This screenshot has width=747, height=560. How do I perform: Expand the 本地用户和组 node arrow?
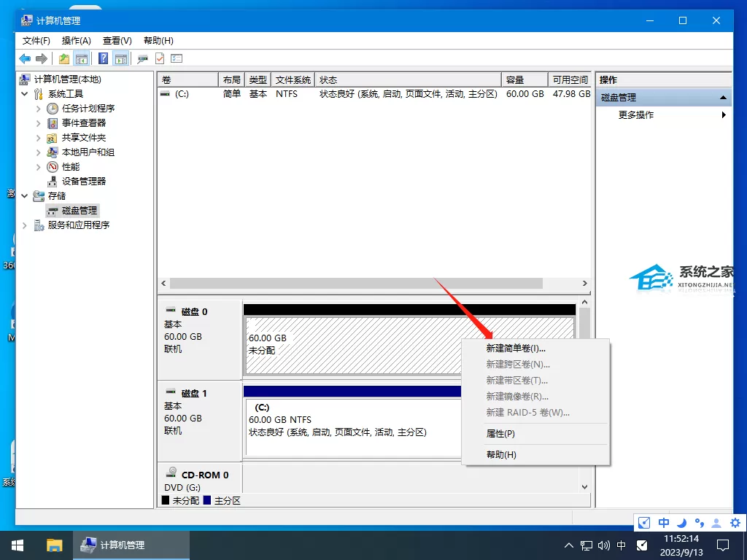coord(38,152)
